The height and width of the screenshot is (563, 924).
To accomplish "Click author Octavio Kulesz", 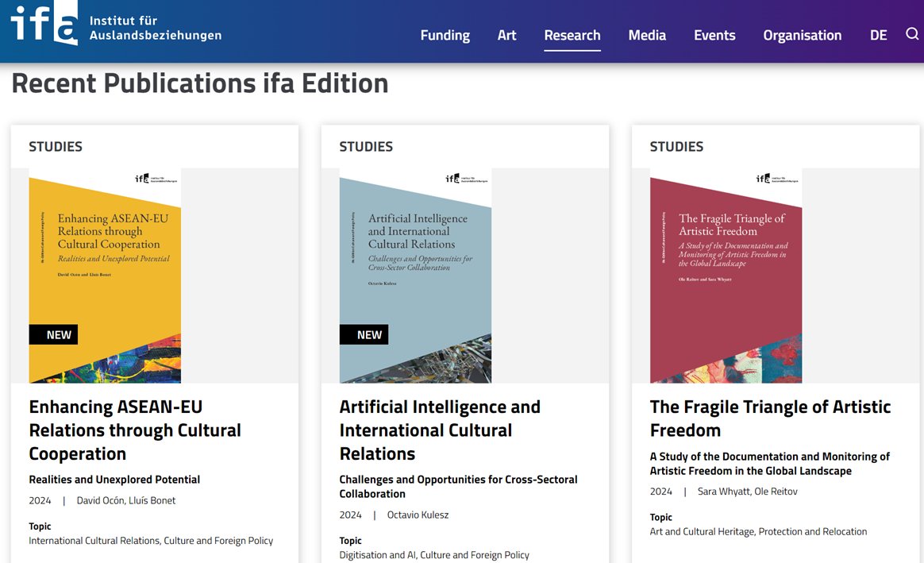I will 418,515.
